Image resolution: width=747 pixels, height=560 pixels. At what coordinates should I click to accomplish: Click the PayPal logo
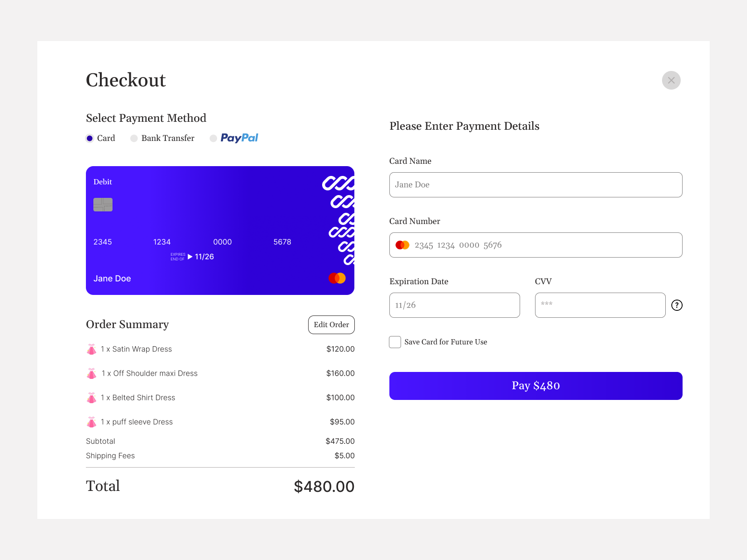(x=239, y=138)
